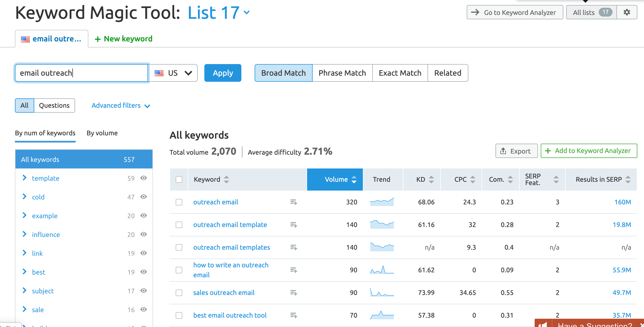Click add-to-list icon for best email outreach tool
644x327 pixels.
point(294,315)
